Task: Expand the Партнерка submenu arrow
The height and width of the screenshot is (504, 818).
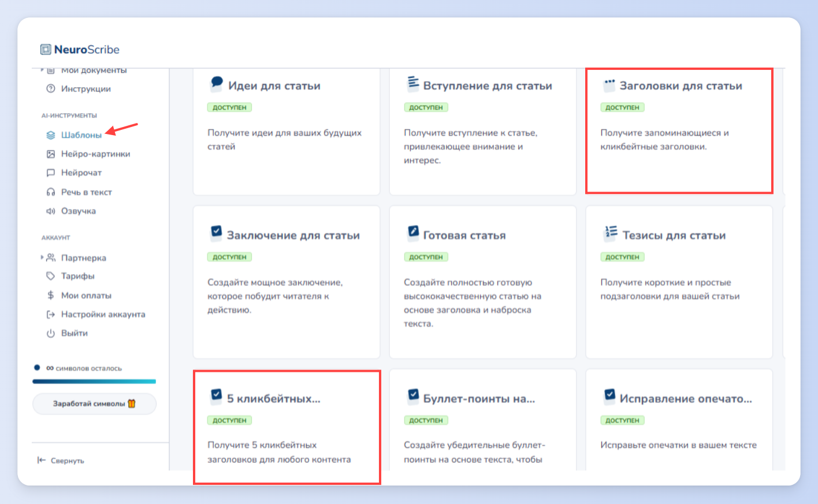Action: pos(42,257)
